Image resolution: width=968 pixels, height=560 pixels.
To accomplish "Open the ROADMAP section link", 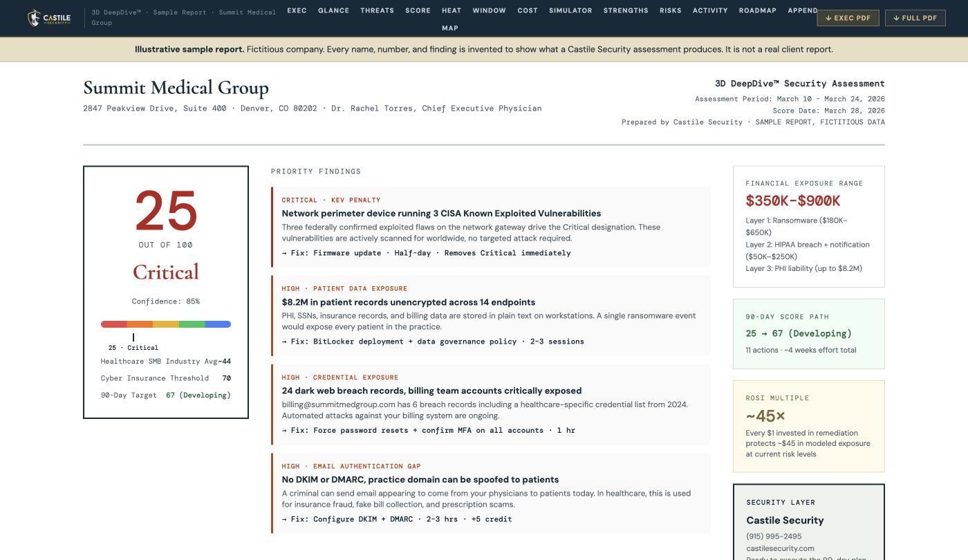I will [758, 10].
